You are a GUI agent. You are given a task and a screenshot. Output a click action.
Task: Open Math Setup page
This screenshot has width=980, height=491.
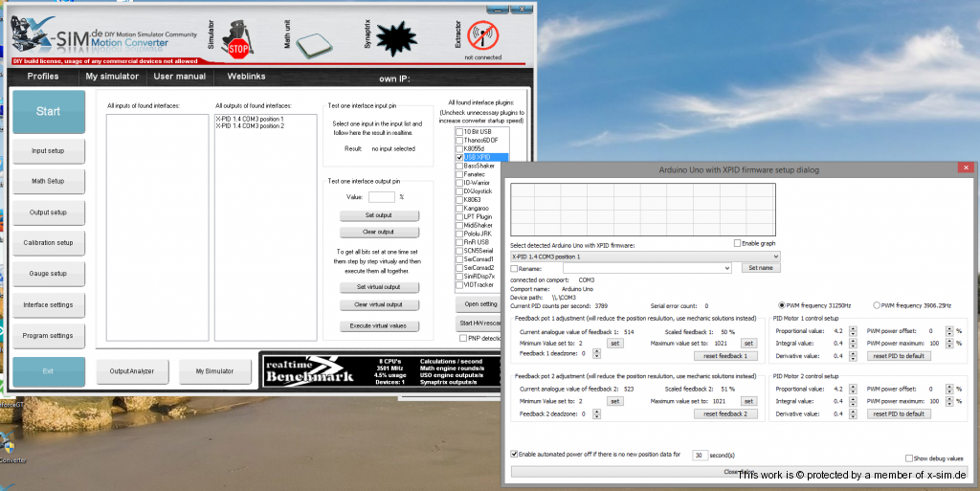pyautogui.click(x=48, y=181)
